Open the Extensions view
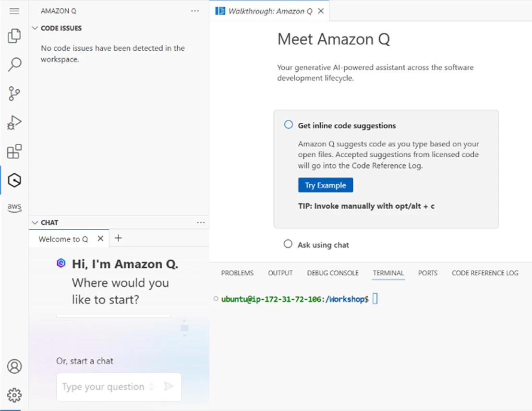Image resolution: width=532 pixels, height=411 pixels. coord(14,152)
